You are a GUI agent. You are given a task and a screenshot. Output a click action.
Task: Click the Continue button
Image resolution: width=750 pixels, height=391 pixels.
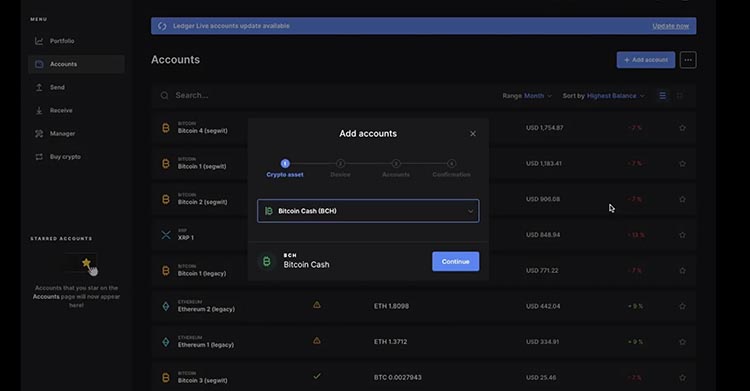(455, 261)
